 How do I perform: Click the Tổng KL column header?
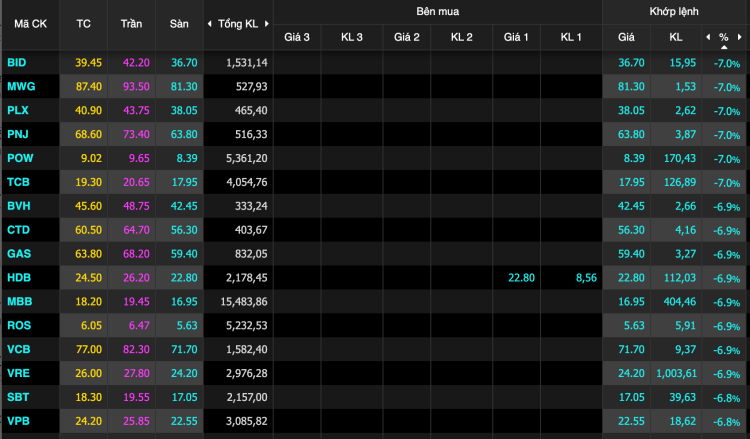[x=238, y=24]
